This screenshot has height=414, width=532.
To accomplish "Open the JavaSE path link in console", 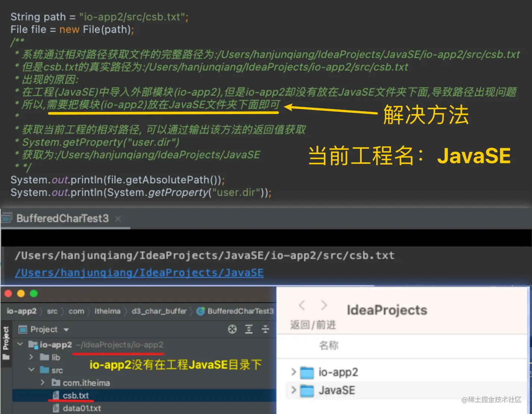I will [139, 273].
